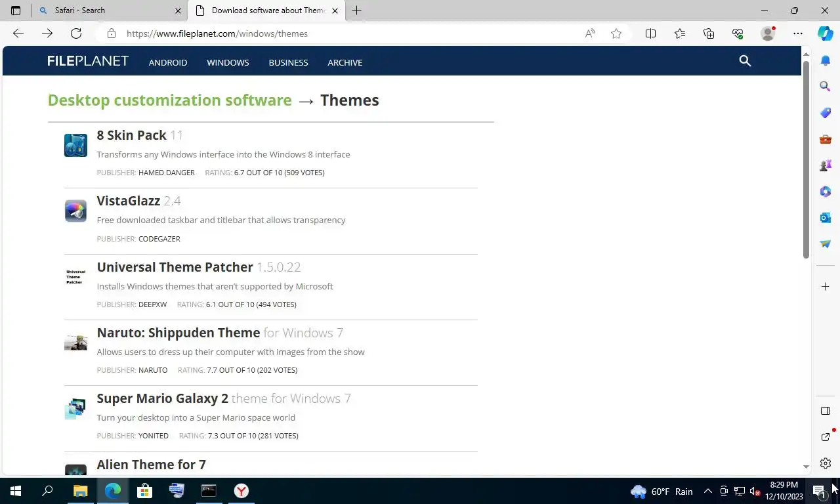Open the ANDROID menu item

pyautogui.click(x=168, y=62)
